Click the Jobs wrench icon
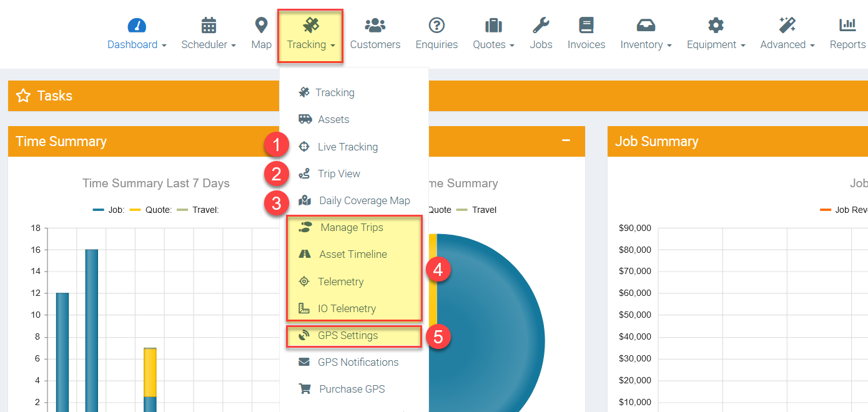 pos(541,26)
